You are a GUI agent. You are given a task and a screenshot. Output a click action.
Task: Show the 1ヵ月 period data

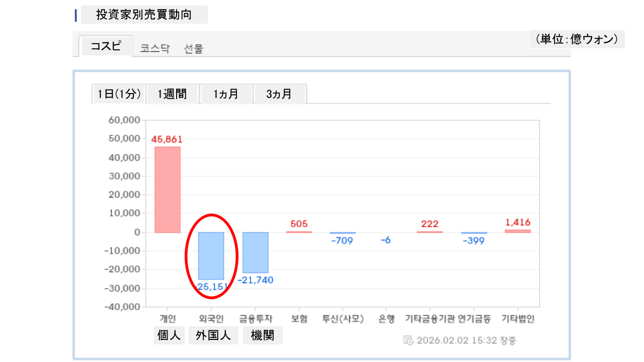[x=226, y=94]
